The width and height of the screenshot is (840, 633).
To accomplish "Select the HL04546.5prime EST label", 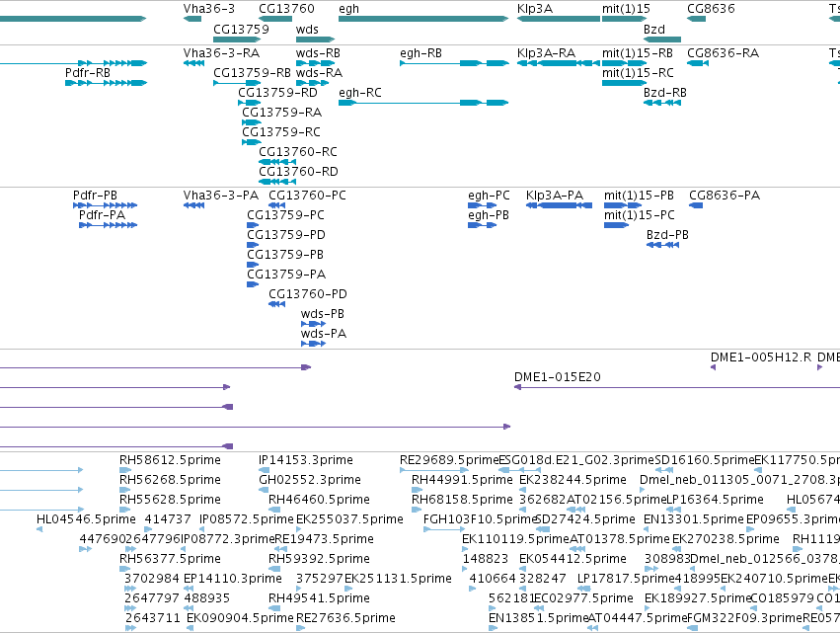I will (x=86, y=519).
